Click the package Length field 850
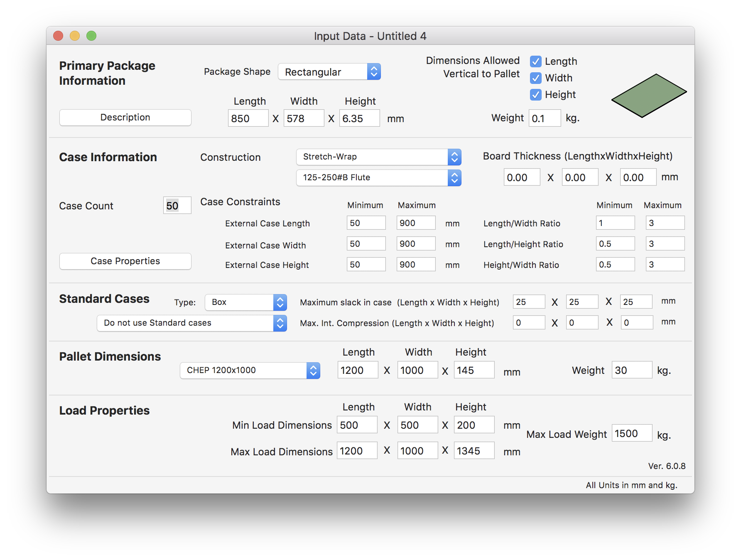Image resolution: width=741 pixels, height=560 pixels. tap(248, 118)
